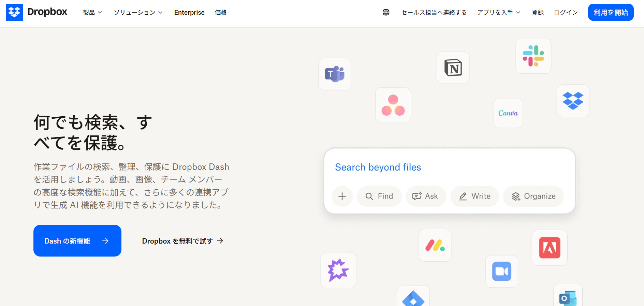This screenshot has width=644, height=306.
Task: Expand the 製品 dropdown menu
Action: pos(92,13)
